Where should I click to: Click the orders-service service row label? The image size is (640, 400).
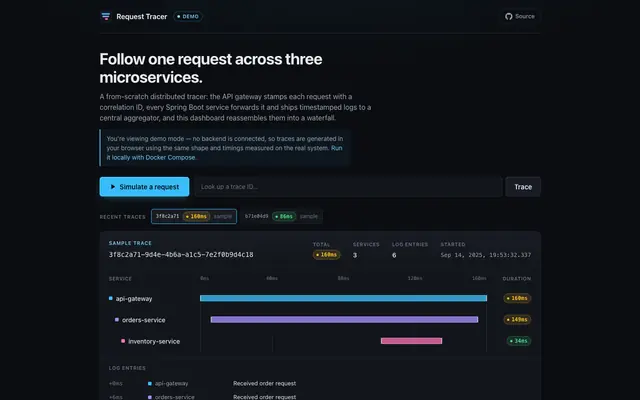tap(144, 320)
